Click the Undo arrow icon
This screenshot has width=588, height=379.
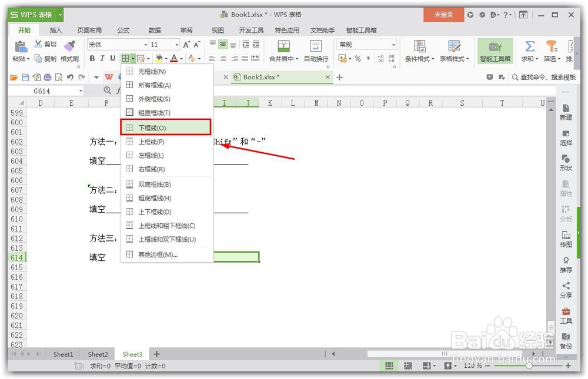point(70,77)
